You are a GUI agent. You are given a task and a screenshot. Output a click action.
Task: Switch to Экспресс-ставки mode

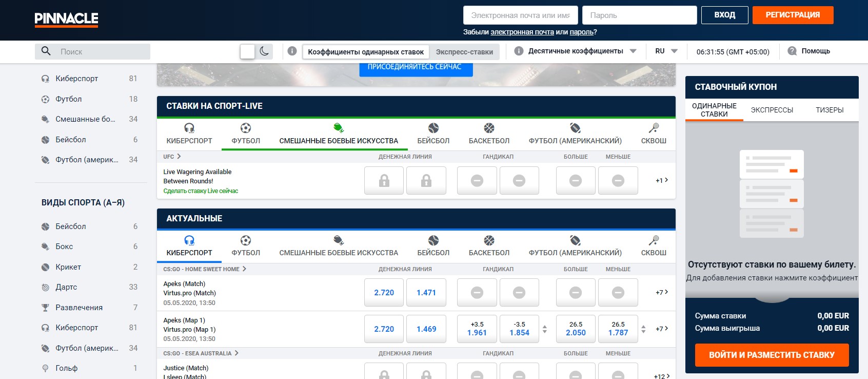click(464, 52)
